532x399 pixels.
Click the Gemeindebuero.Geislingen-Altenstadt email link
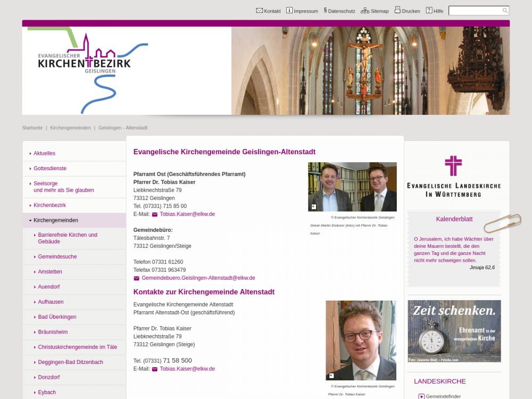coord(198,278)
